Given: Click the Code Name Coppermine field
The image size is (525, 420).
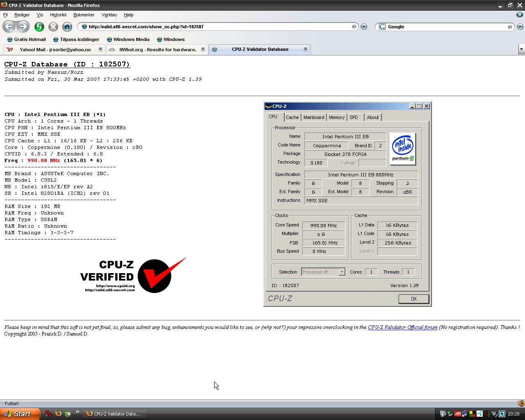Looking at the screenshot, I should pyautogui.click(x=326, y=146).
